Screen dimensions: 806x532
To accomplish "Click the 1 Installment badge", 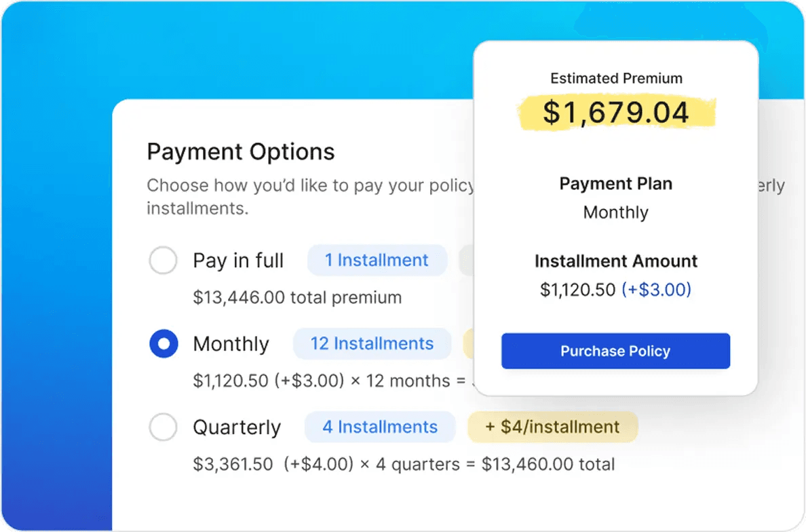I will (377, 261).
